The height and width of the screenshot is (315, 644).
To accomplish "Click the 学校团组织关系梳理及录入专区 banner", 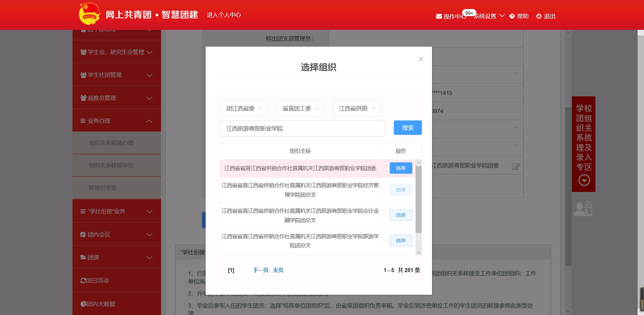I will point(584,144).
